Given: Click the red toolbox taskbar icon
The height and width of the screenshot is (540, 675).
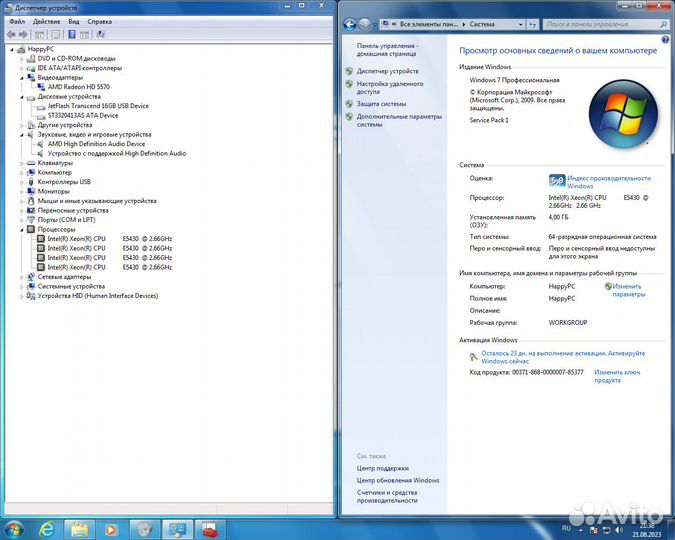Looking at the screenshot, I should point(210,529).
